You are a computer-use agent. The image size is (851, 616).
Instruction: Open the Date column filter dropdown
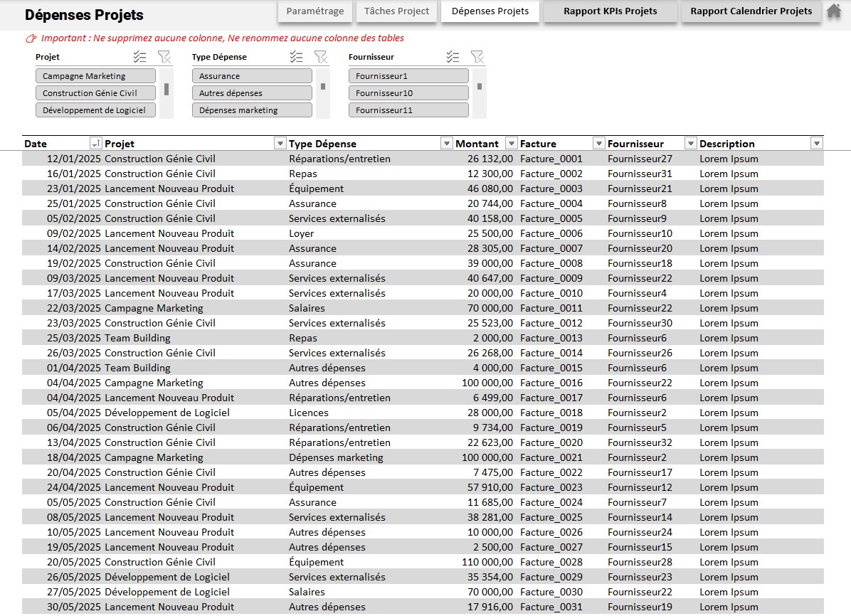click(x=95, y=144)
